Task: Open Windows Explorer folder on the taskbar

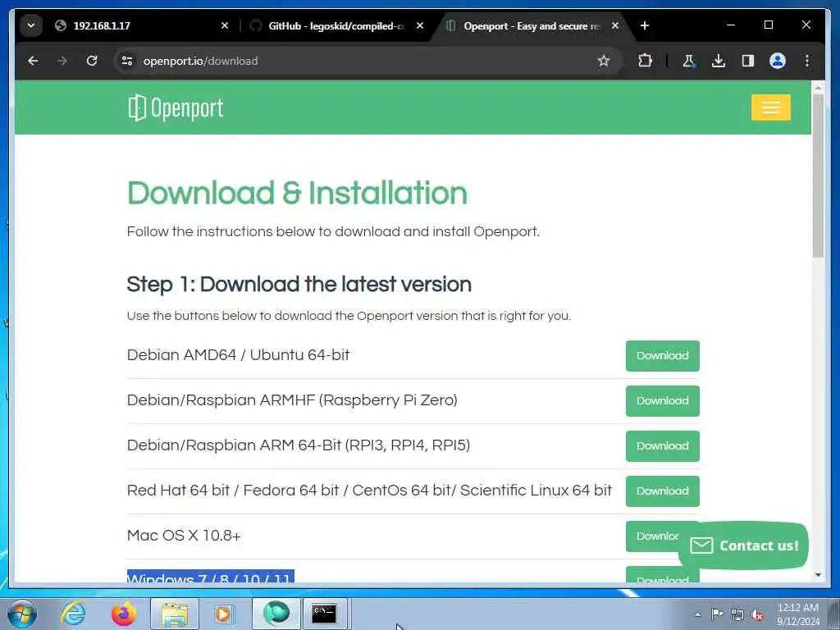Action: (x=175, y=614)
